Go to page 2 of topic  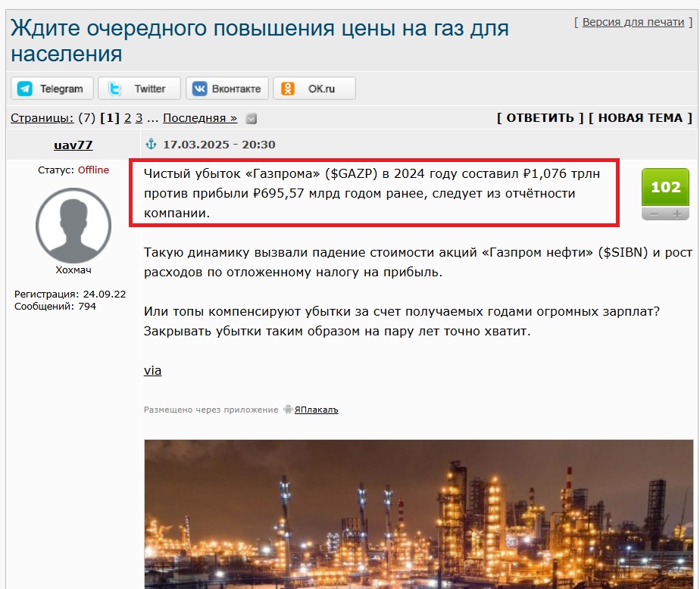(x=128, y=118)
